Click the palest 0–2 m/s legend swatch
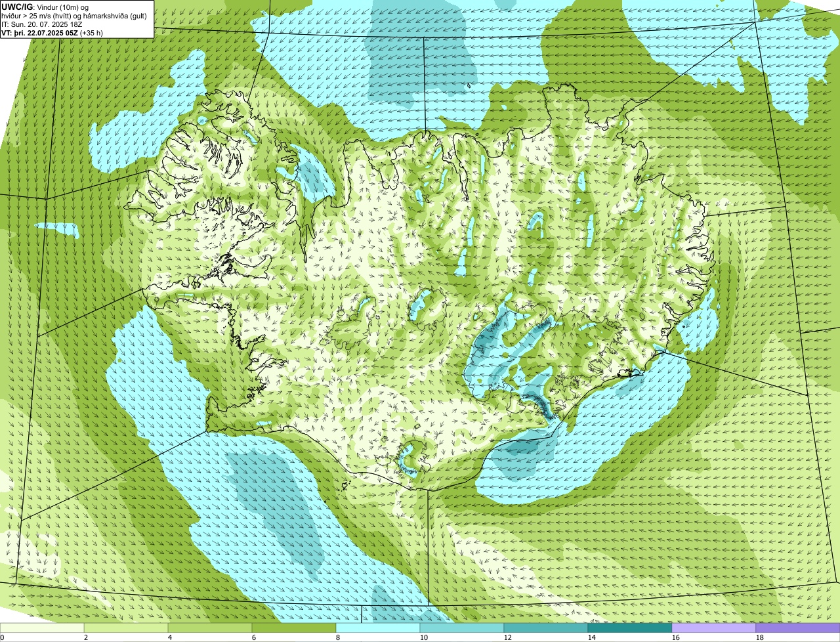Viewport: 840px width, 642px height. (x=42, y=628)
